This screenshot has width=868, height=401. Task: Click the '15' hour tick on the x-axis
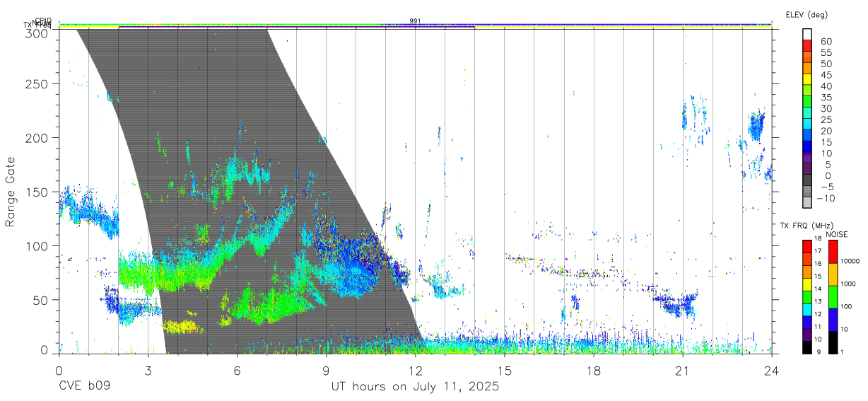(504, 370)
